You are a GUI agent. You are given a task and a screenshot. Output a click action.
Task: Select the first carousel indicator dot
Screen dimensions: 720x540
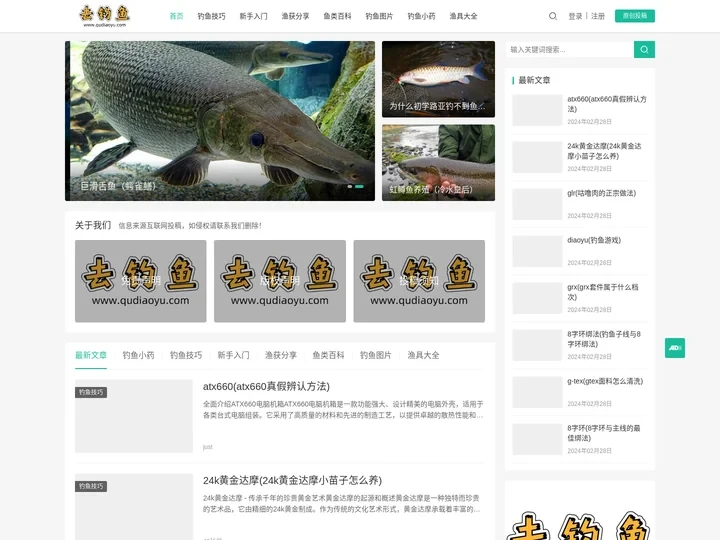(x=350, y=186)
